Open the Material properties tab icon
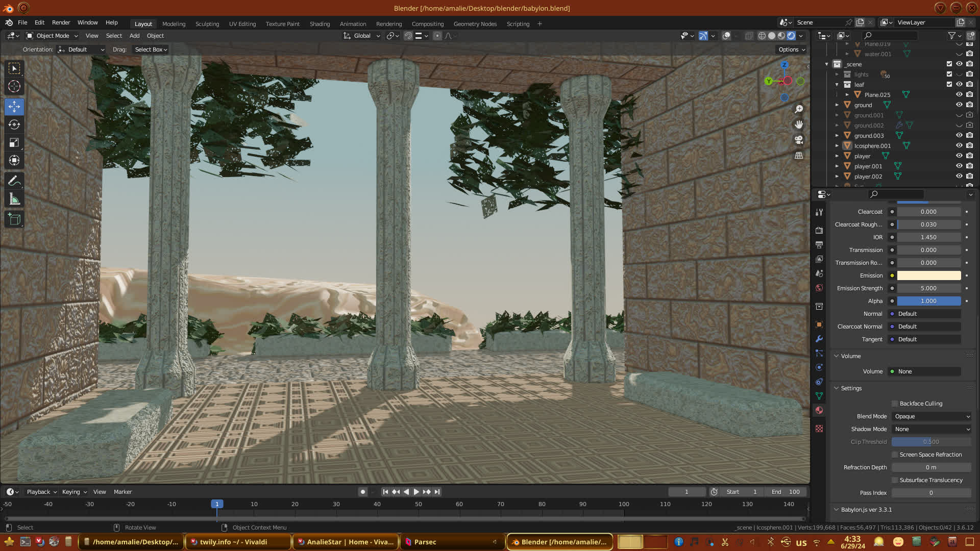The image size is (980, 551). click(x=819, y=410)
